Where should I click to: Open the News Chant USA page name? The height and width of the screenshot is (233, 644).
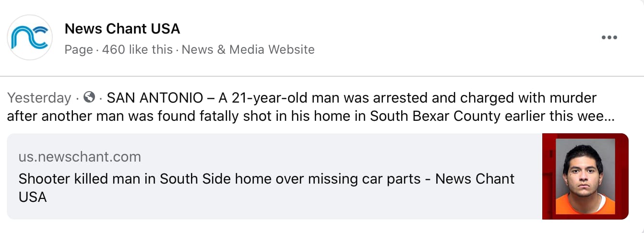tap(122, 29)
